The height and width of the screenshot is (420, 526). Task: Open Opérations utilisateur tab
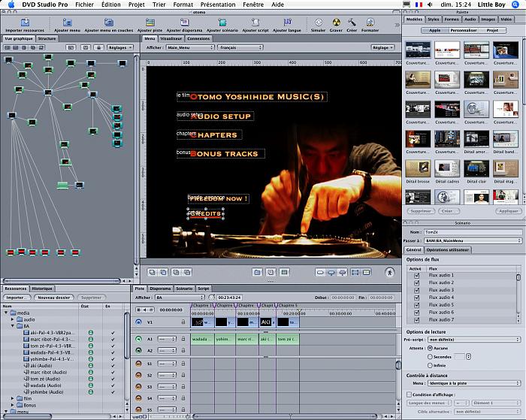click(x=448, y=250)
